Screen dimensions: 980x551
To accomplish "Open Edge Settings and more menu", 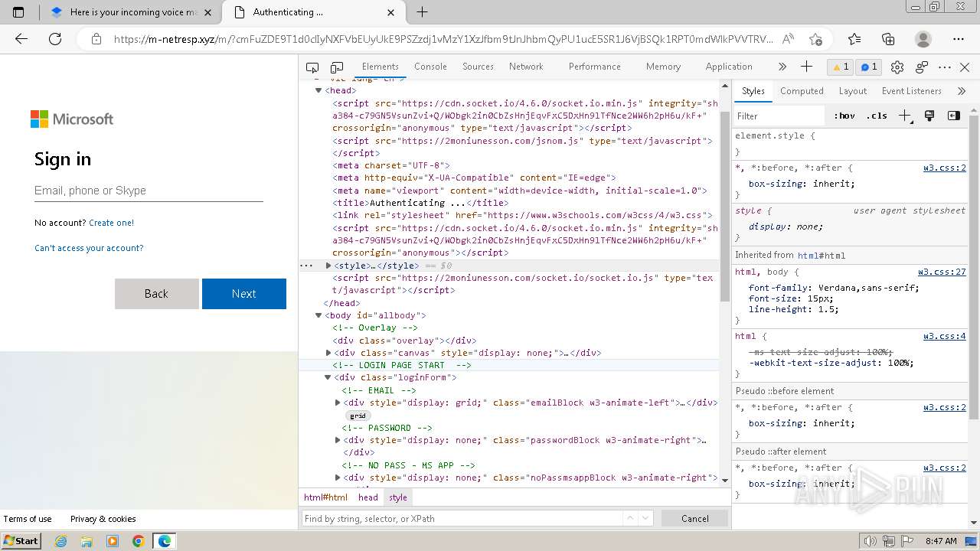I will (x=959, y=39).
